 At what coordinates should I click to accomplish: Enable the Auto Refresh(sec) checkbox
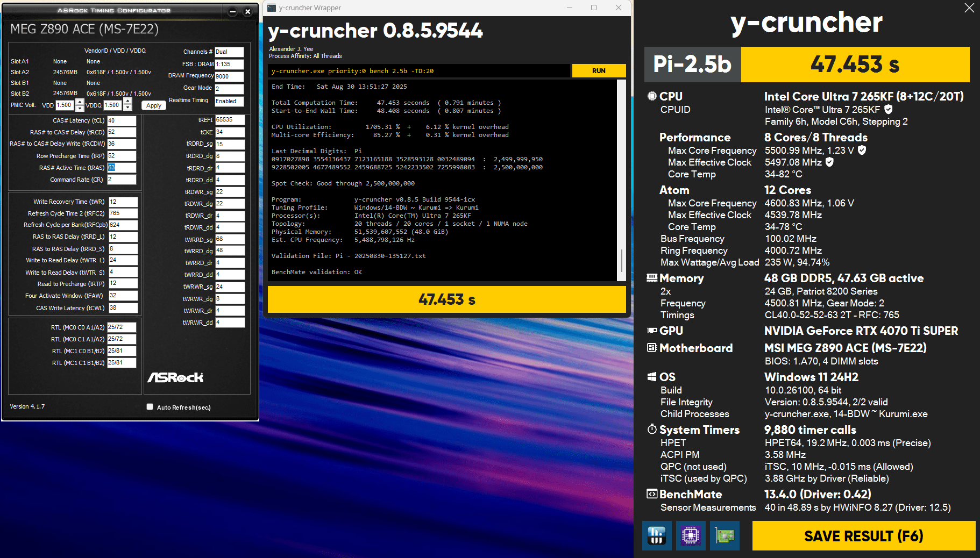click(150, 407)
